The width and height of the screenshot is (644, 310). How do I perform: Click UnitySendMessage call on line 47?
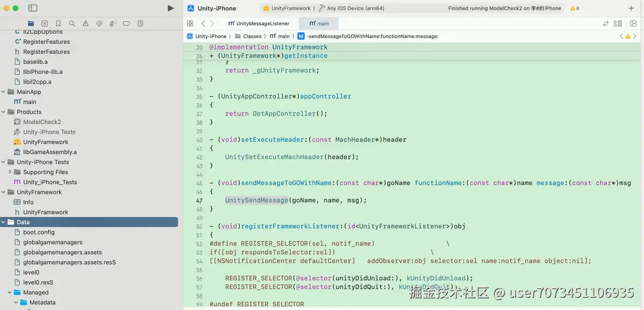[x=257, y=200]
